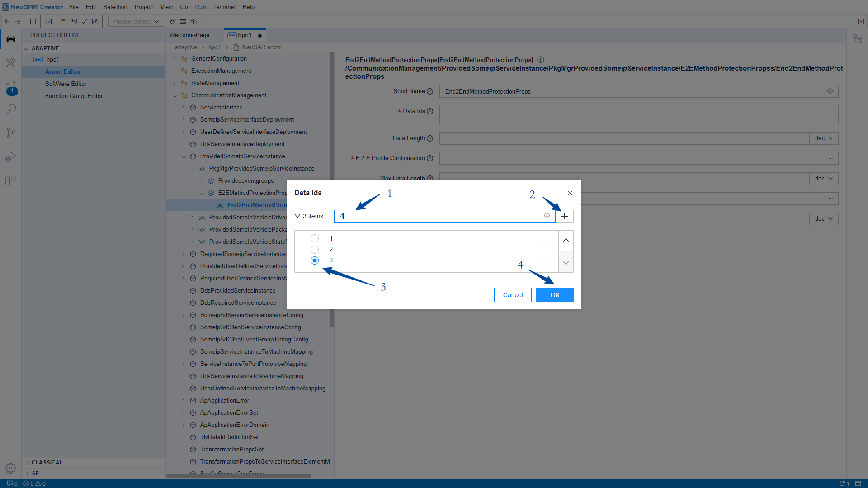Open the Data Length dec unit dropdown
Viewport: 868px width, 488px height.
pyautogui.click(x=823, y=138)
